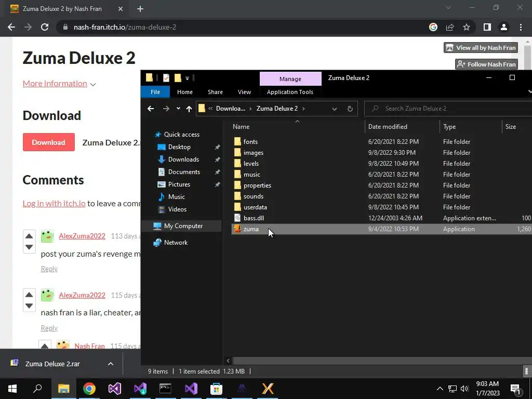
Task: Toggle Chrome side panel icon
Action: [x=487, y=27]
